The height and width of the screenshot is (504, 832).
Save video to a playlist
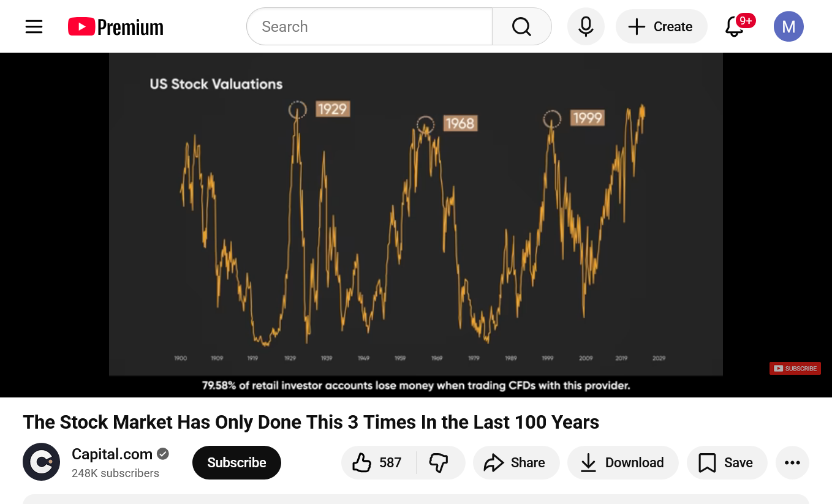tap(727, 462)
